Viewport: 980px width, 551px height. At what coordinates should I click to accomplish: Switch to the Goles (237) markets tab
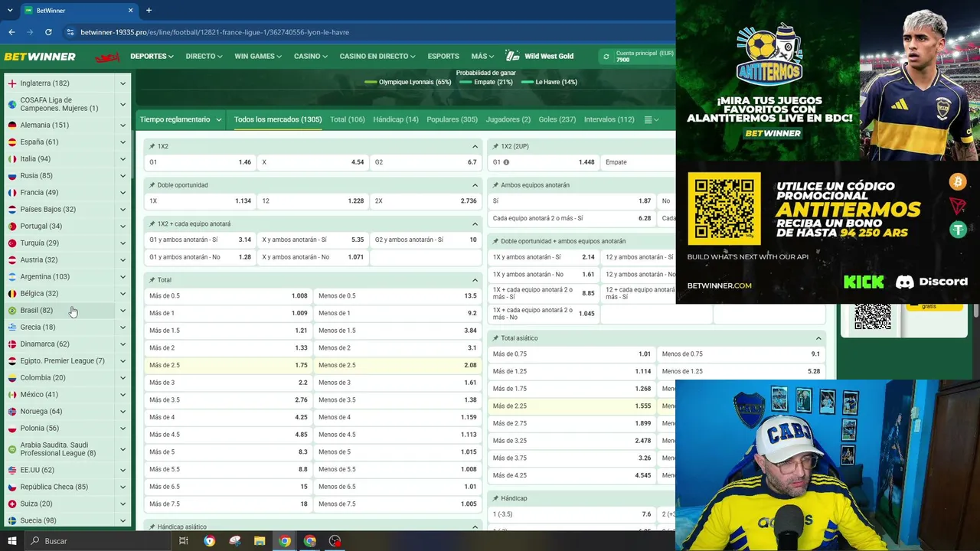(x=557, y=119)
